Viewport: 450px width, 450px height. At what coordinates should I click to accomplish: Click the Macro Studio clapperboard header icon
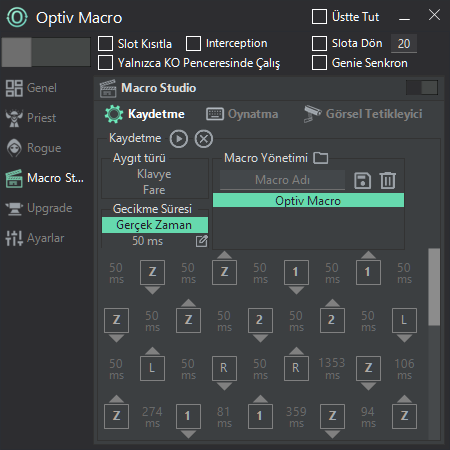click(108, 88)
